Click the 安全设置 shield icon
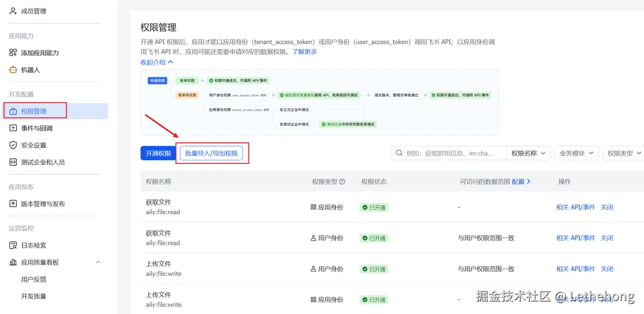644x314 pixels. tap(13, 145)
